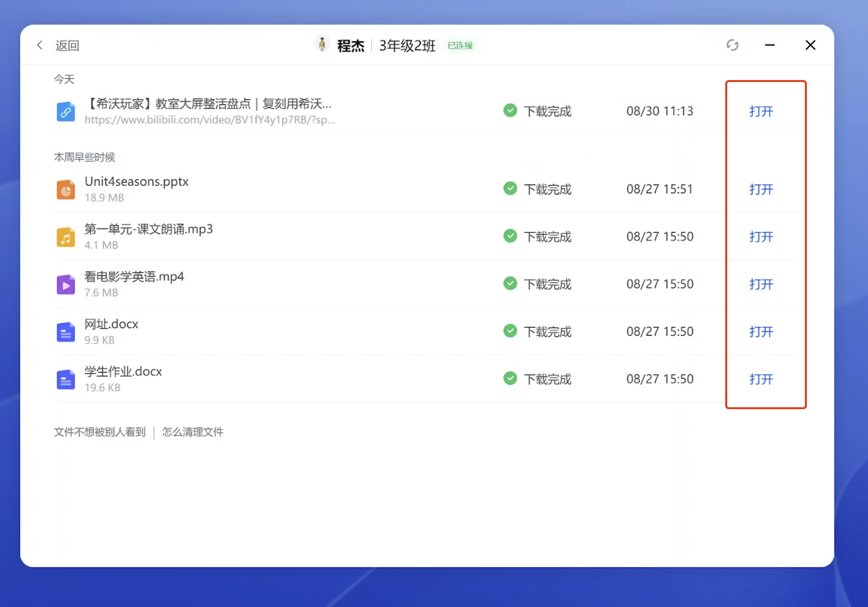Click the 怎么清理文件 help link
The image size is (868, 607).
click(193, 432)
